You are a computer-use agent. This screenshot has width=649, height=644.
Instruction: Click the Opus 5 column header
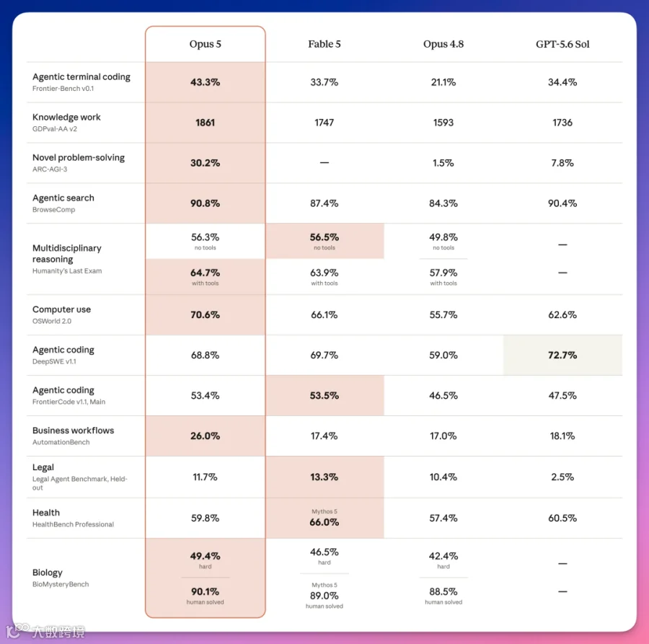point(206,44)
